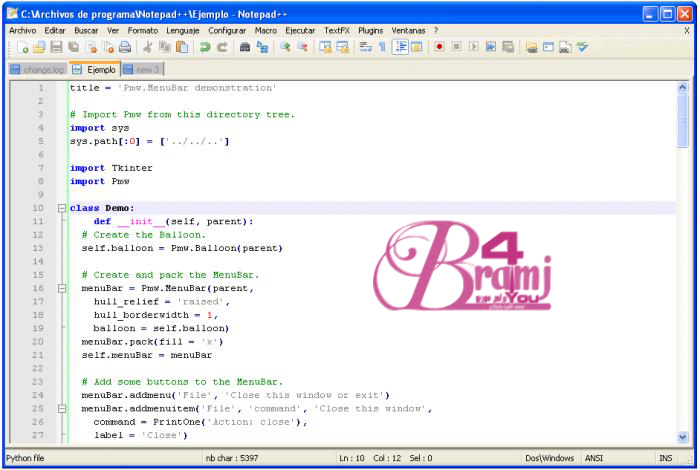Click the Close All toolbar icon
The width and height of the screenshot is (700, 470).
click(x=108, y=47)
